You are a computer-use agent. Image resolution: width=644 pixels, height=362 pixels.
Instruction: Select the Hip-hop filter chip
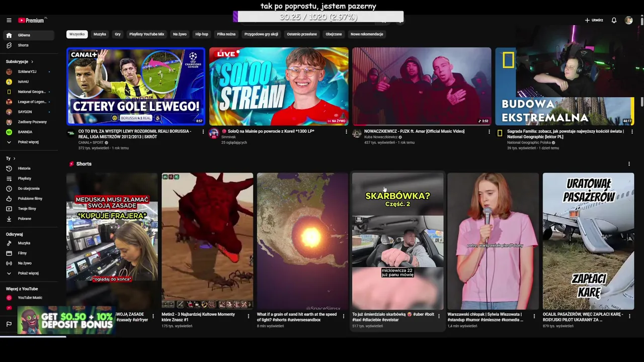202,34
